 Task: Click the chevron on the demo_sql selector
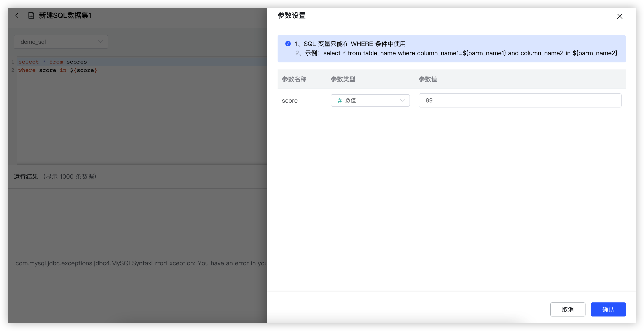pos(100,42)
